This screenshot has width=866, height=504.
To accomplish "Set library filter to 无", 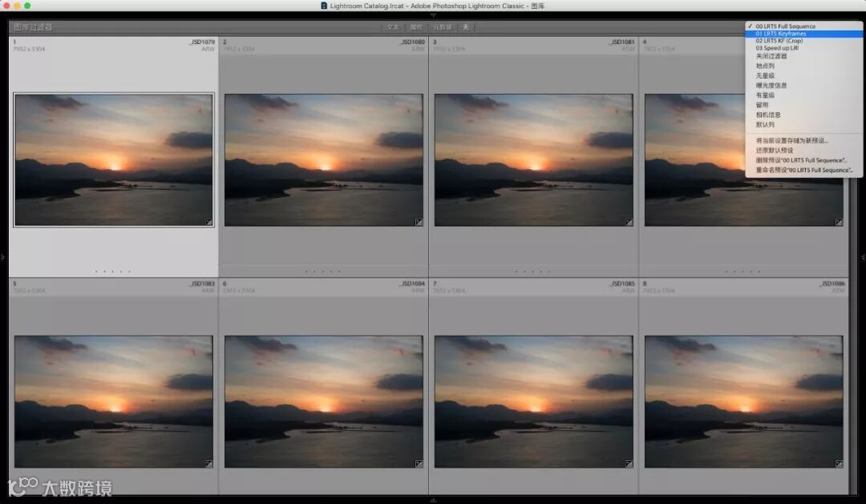I will pos(466,27).
